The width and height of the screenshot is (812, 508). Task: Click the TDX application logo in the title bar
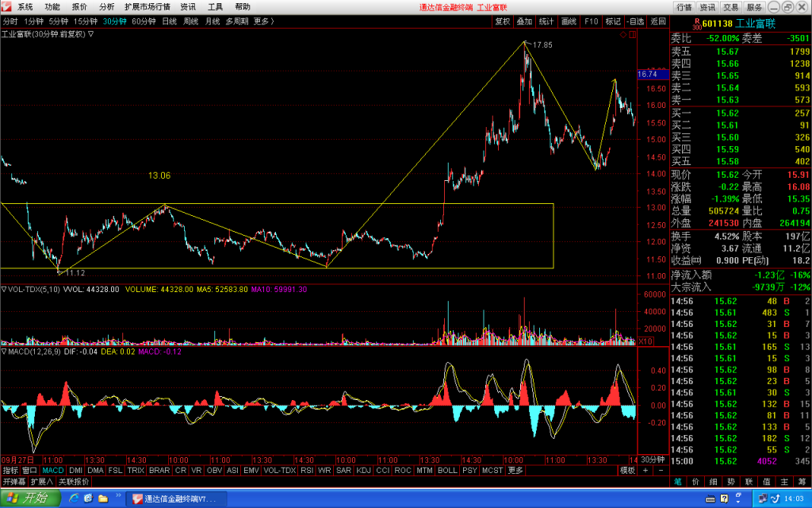click(x=6, y=6)
